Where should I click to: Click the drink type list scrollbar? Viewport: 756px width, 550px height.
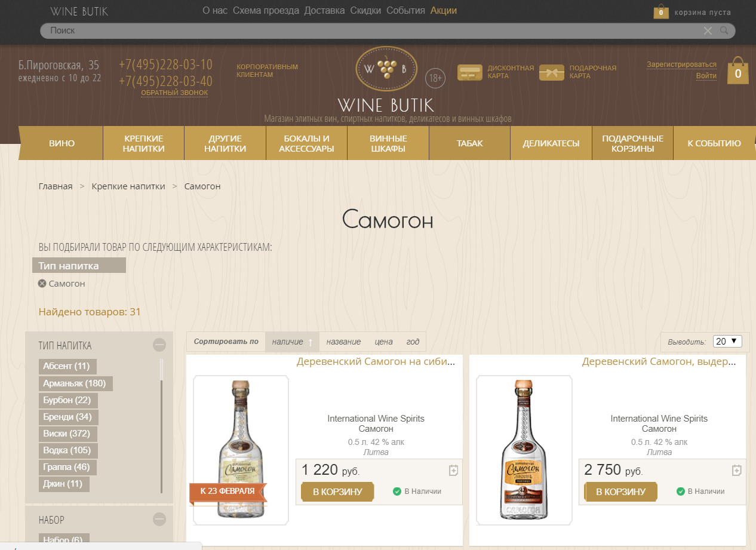coord(161,426)
